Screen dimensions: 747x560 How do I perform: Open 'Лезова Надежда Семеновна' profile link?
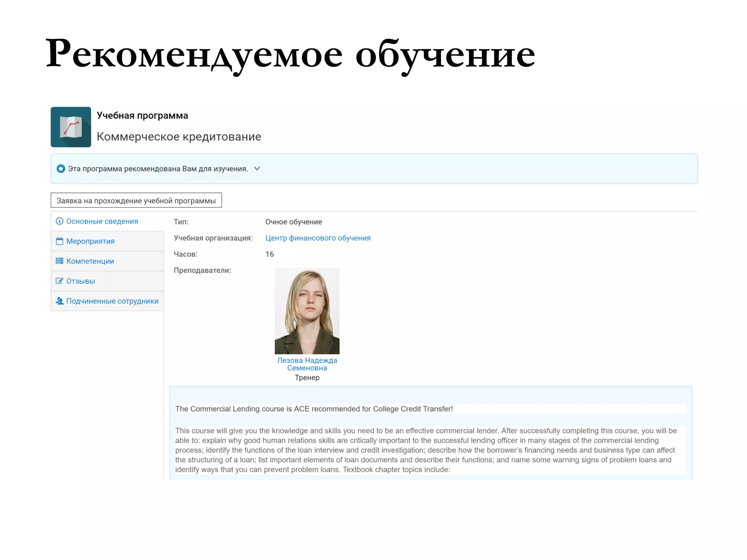(x=307, y=364)
